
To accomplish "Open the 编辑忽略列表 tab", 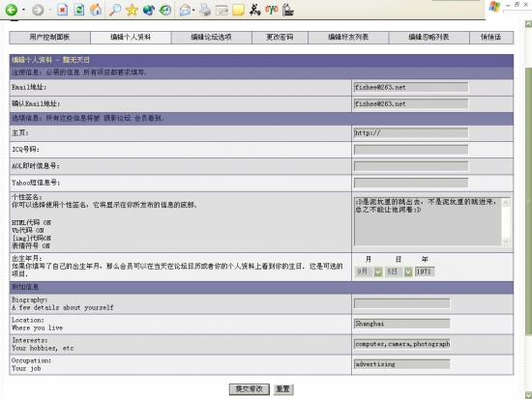I will pos(429,38).
